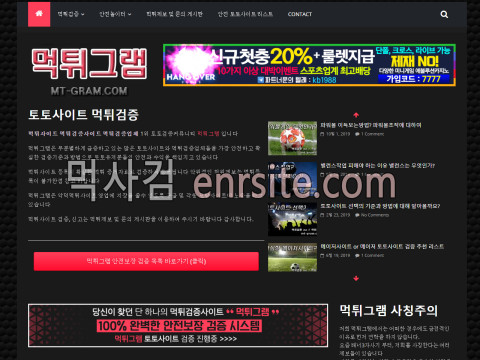
Task: Open the 100% 완벽한 안전보장 검증 시스템 banner
Action: tap(178, 325)
